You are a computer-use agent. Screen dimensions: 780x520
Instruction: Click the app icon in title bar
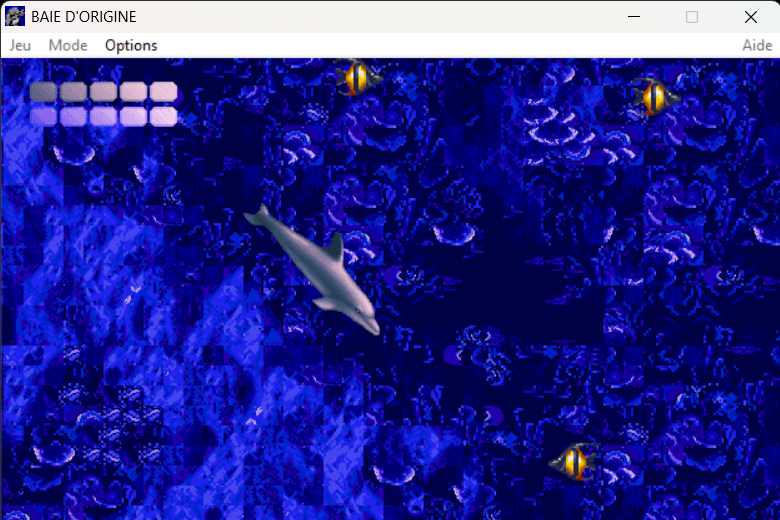point(15,17)
